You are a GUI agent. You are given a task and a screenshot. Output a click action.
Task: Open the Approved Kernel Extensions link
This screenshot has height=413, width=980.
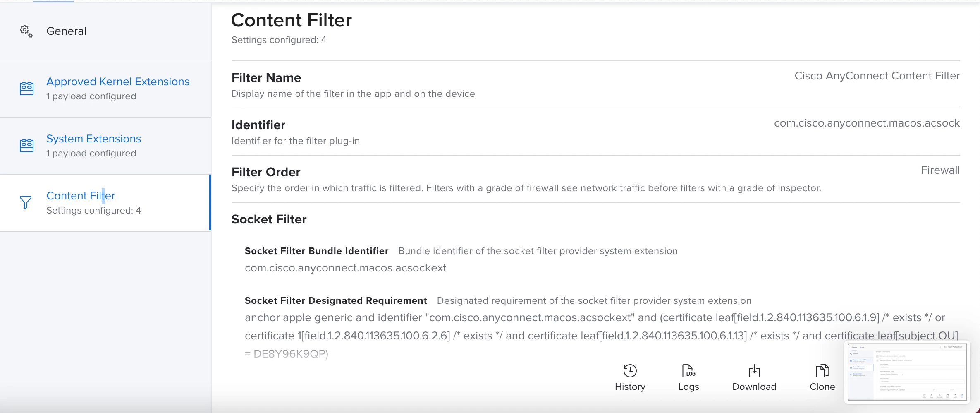118,82
